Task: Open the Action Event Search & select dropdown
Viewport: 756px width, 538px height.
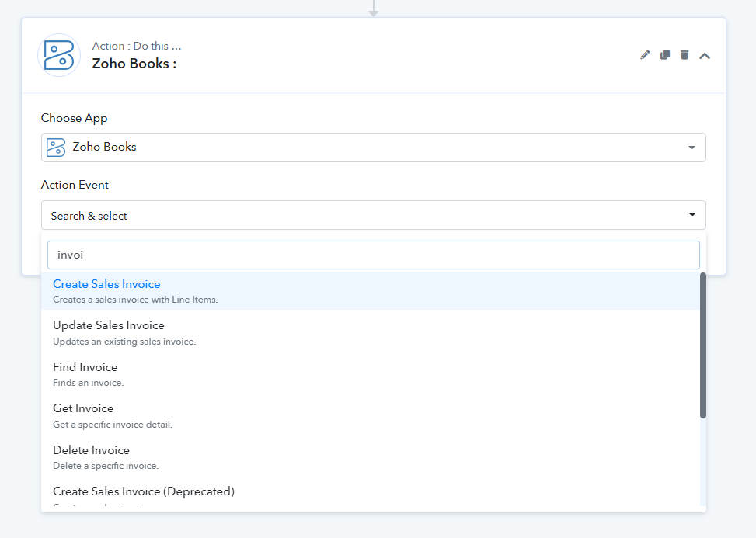Action: point(373,215)
